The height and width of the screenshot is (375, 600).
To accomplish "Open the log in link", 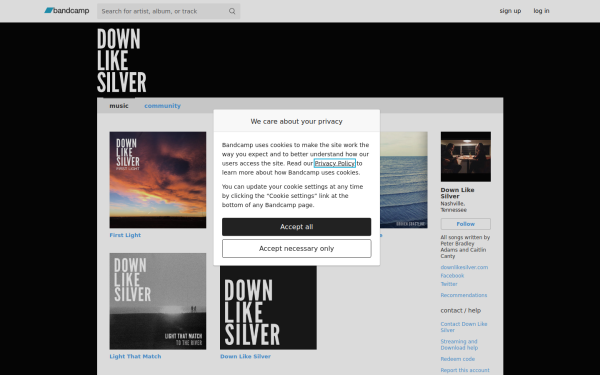I will [541, 11].
